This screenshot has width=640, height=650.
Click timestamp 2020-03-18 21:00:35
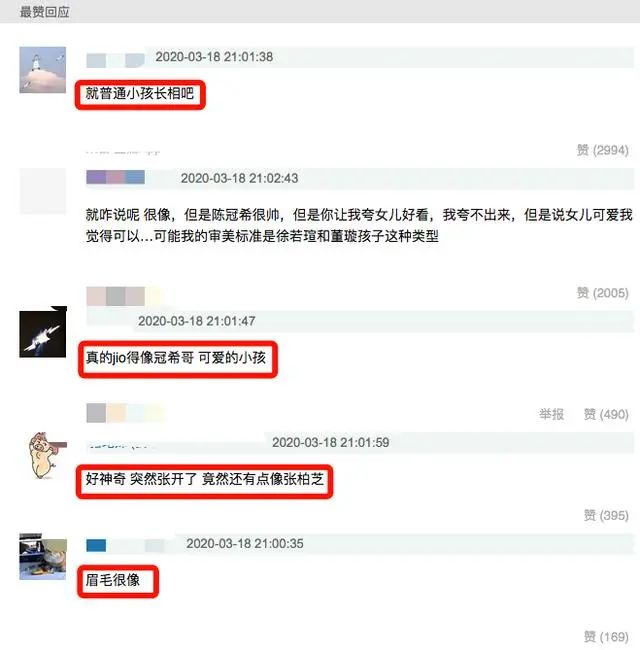pyautogui.click(x=245, y=543)
